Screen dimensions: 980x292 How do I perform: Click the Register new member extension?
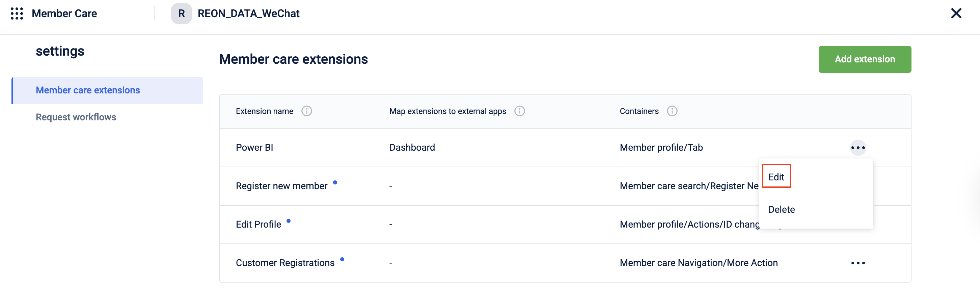(x=281, y=186)
